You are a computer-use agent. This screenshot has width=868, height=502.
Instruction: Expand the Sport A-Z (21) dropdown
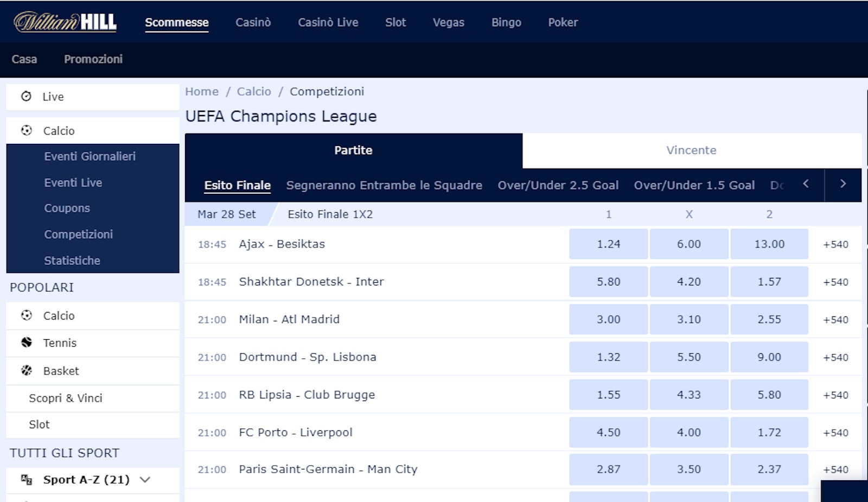[x=145, y=480]
